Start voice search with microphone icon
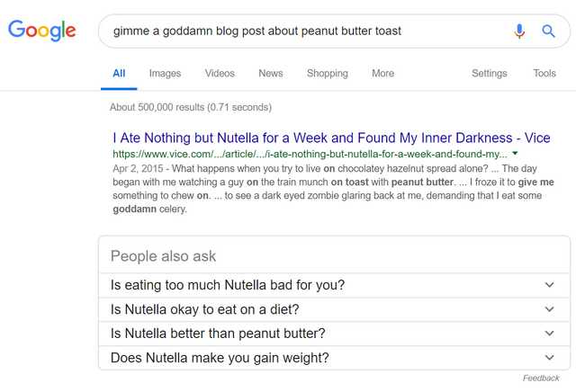This screenshot has height=392, width=576. (x=519, y=31)
